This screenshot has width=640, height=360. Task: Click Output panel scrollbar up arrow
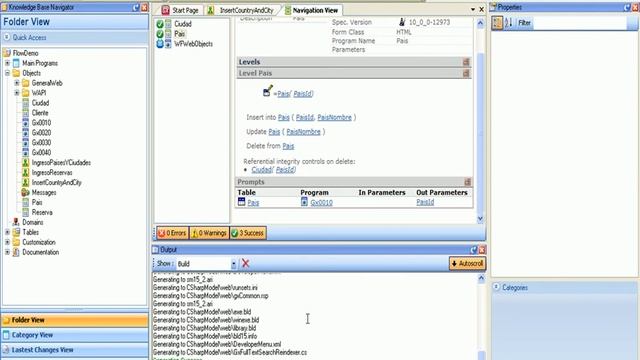[481, 278]
